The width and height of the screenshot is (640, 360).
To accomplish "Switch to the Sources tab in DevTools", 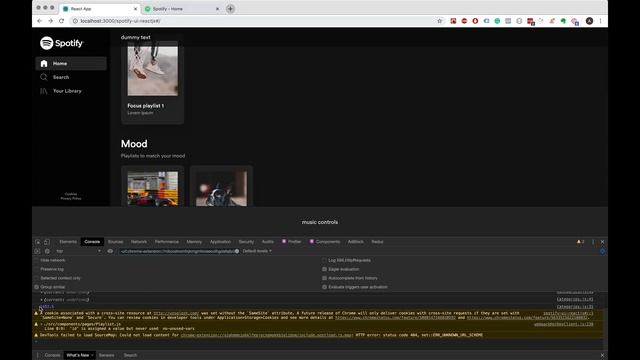I will (116, 242).
